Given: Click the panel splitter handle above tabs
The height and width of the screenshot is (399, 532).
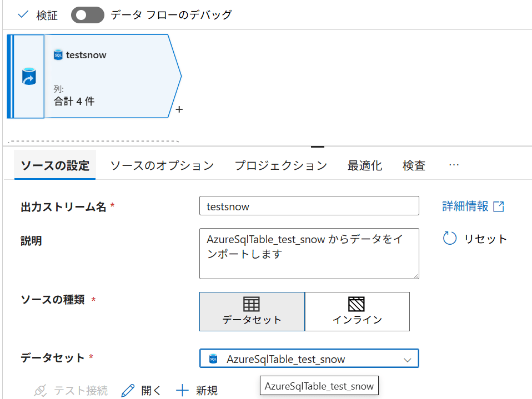Looking at the screenshot, I should (318, 147).
